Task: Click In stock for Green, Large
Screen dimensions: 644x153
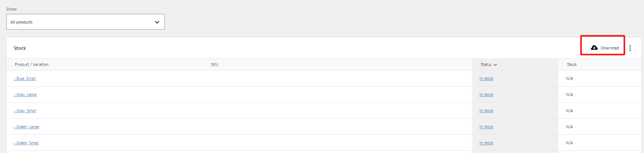Action: click(x=486, y=127)
